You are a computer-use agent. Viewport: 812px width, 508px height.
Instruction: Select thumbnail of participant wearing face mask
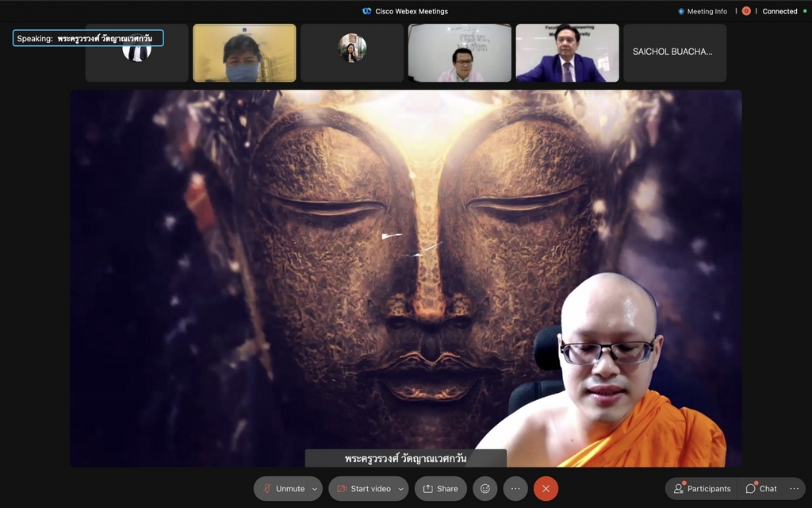pos(244,52)
